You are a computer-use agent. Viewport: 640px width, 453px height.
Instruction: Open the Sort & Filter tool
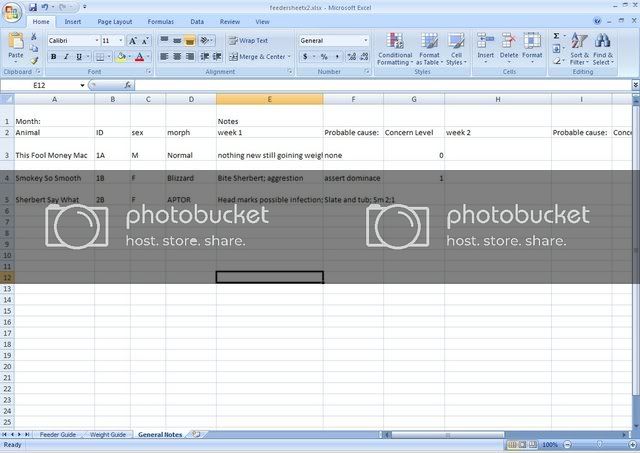(579, 48)
